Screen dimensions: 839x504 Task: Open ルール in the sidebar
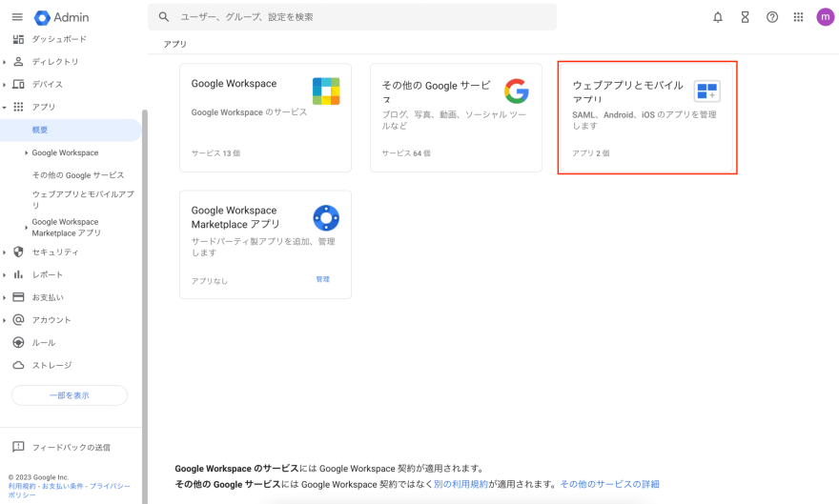point(44,343)
